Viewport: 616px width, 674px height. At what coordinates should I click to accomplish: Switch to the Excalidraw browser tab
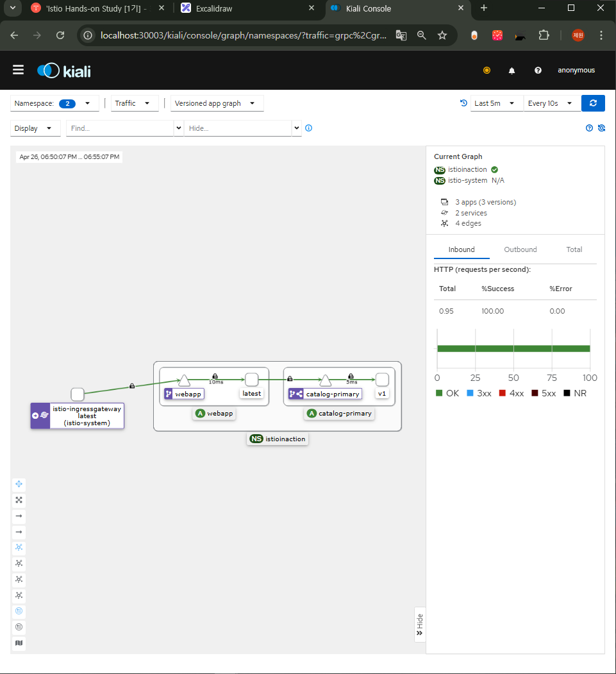[x=247, y=8]
